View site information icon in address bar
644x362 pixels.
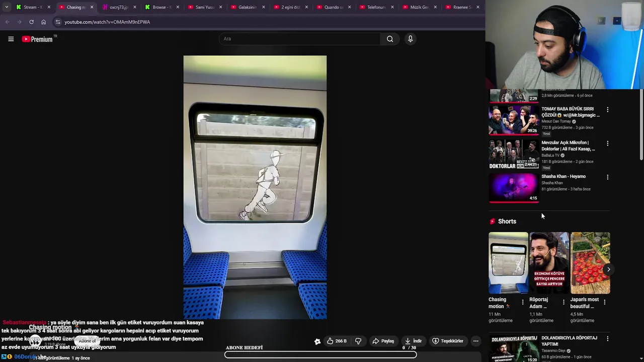pyautogui.click(x=58, y=22)
